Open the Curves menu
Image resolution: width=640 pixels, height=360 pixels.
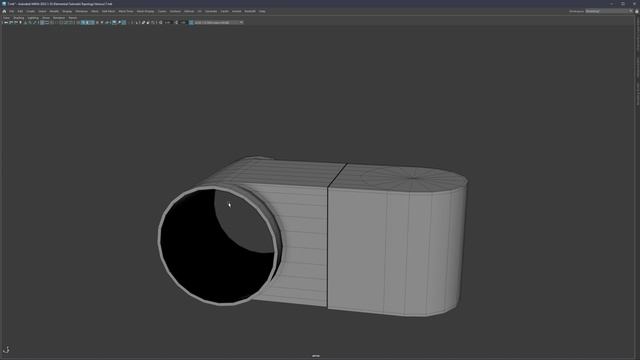click(x=162, y=11)
